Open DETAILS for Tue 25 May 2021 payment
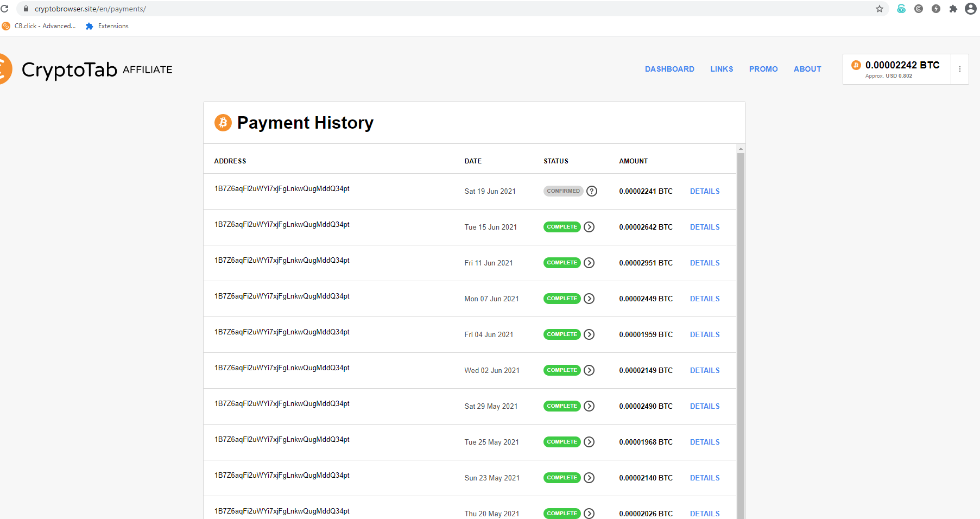Viewport: 980px width, 519px height. tap(705, 442)
